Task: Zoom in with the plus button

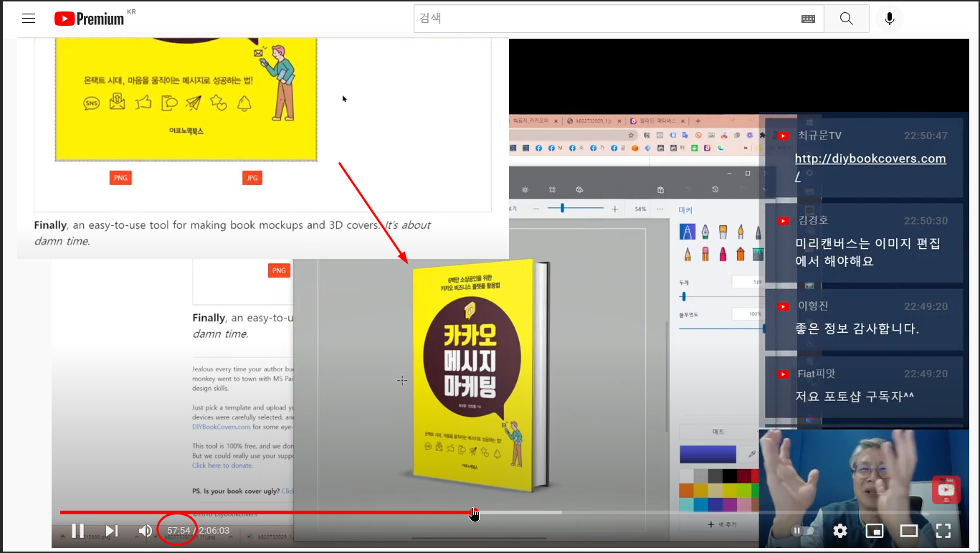Action: click(x=614, y=209)
